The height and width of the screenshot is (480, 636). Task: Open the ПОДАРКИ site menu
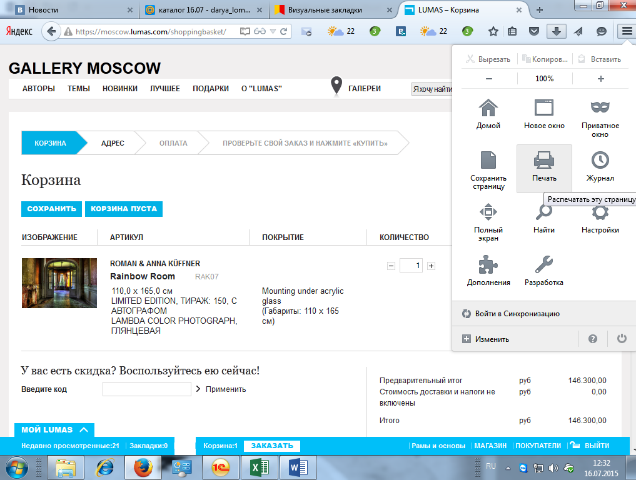point(211,88)
